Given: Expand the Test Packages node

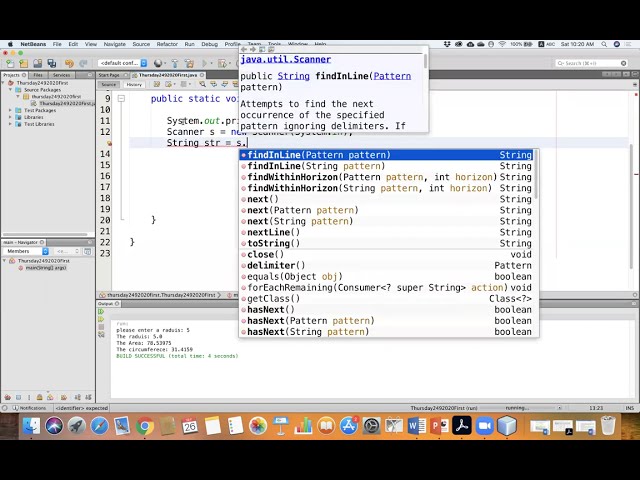Looking at the screenshot, I should click(11, 110).
